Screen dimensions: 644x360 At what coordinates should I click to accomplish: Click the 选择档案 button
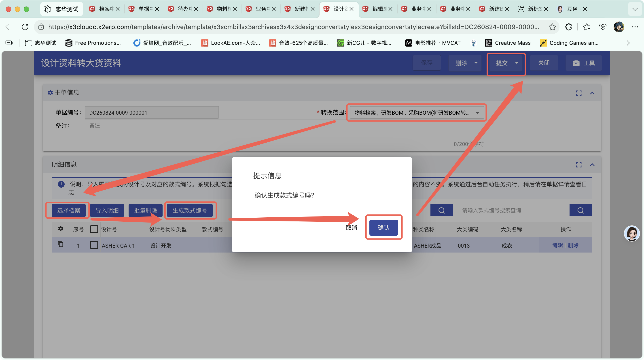tap(68, 210)
